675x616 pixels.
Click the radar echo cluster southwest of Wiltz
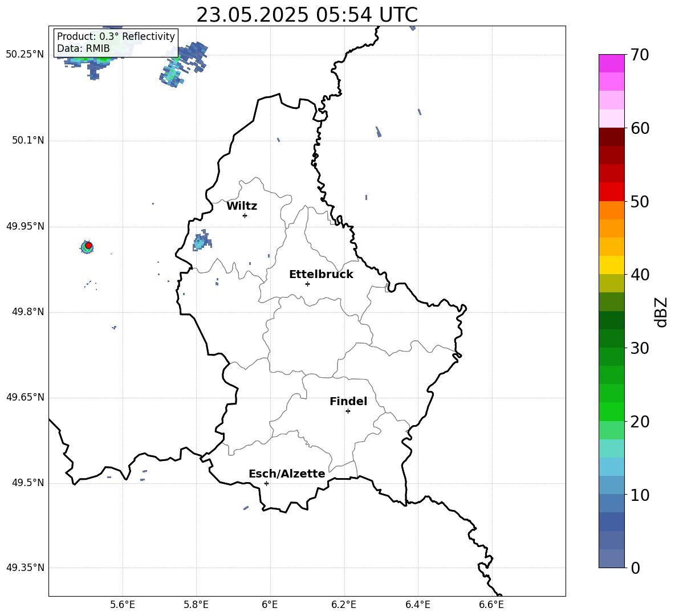(201, 241)
